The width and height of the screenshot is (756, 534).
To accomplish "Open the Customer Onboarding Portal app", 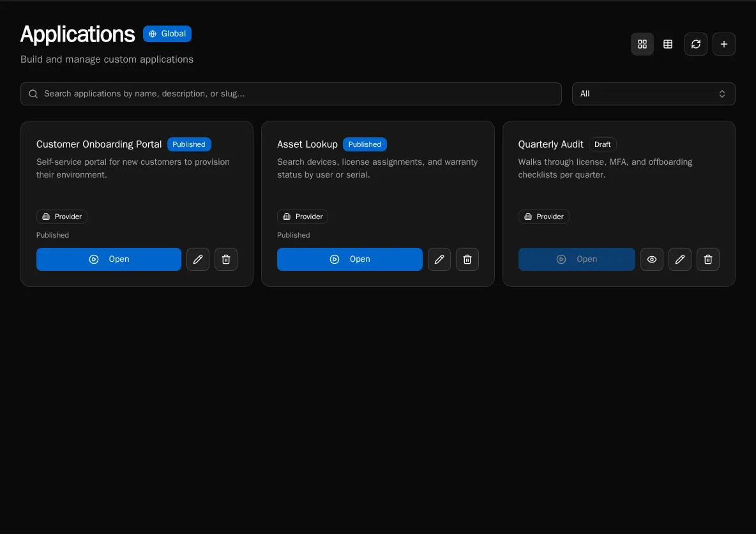I will pyautogui.click(x=109, y=259).
